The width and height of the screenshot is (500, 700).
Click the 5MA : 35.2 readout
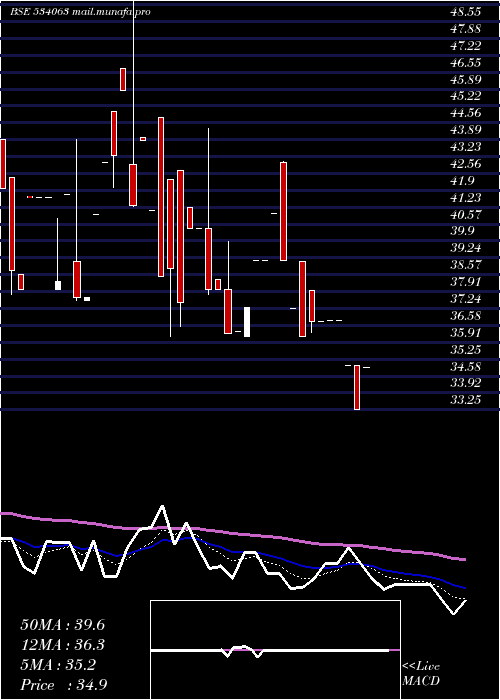pyautogui.click(x=58, y=665)
